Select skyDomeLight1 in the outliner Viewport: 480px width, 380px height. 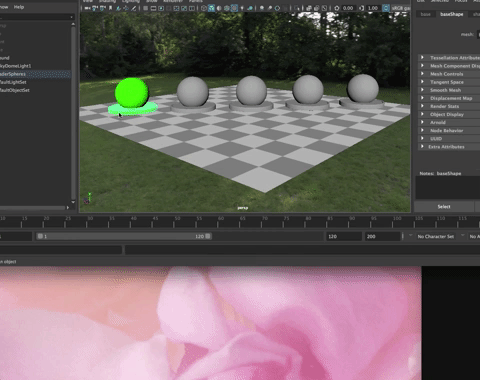click(x=15, y=66)
